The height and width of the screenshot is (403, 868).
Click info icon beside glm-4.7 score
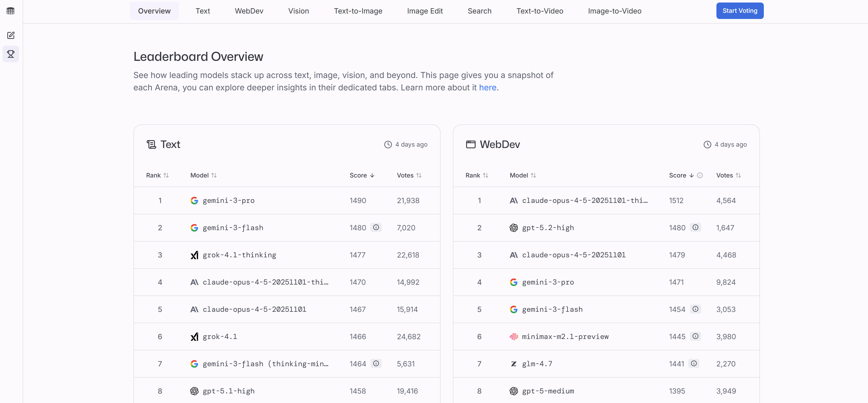(694, 363)
